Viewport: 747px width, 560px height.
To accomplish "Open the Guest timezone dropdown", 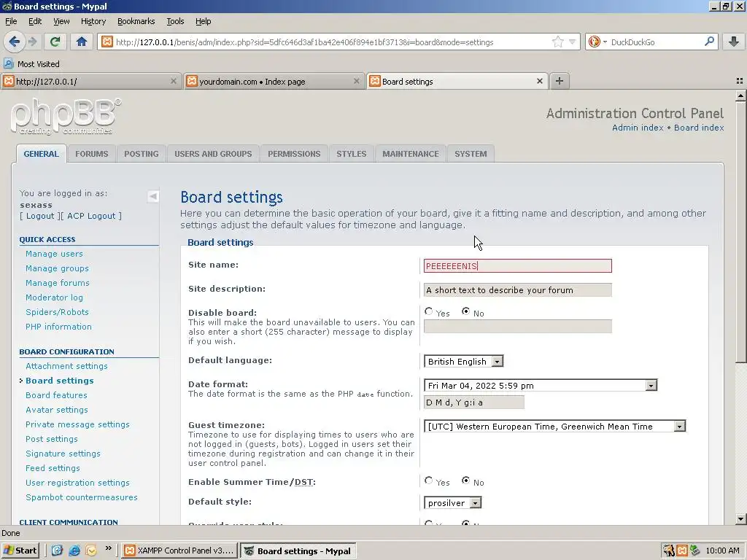I will (x=555, y=426).
